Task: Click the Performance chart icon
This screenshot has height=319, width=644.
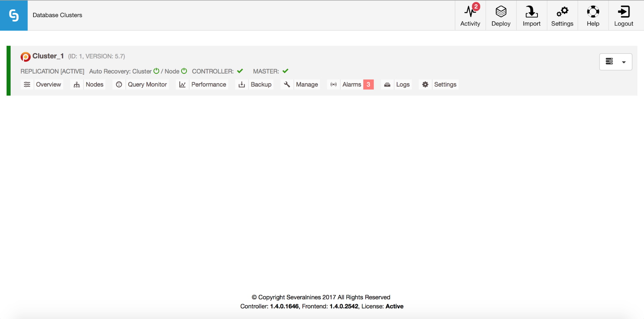Action: (x=182, y=84)
